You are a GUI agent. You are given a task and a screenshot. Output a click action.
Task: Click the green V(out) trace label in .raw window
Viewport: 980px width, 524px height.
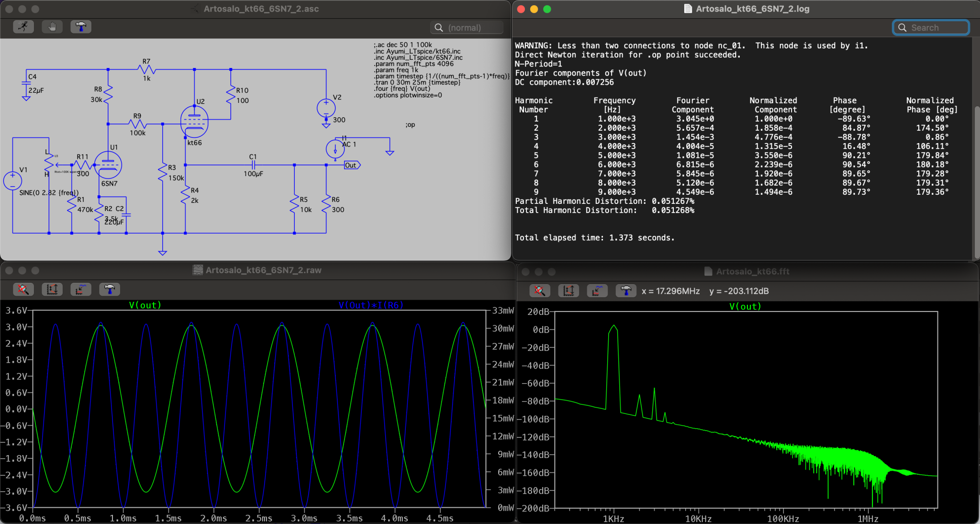[145, 305]
